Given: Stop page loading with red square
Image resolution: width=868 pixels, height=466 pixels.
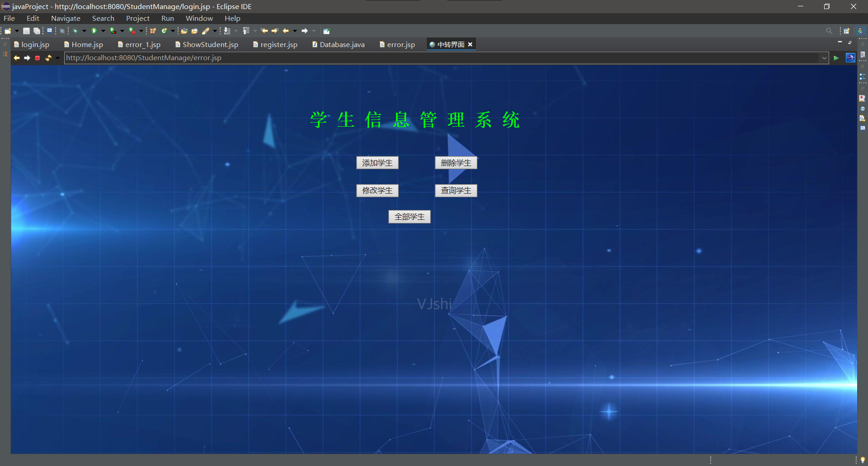Looking at the screenshot, I should tap(38, 58).
